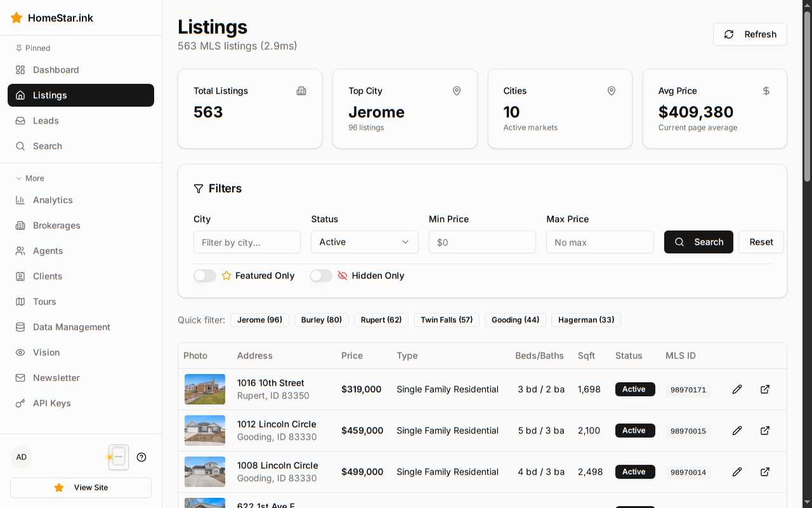Screen dimensions: 812x508
Task: Flip the theme switch near the avatar
Action: point(118,457)
